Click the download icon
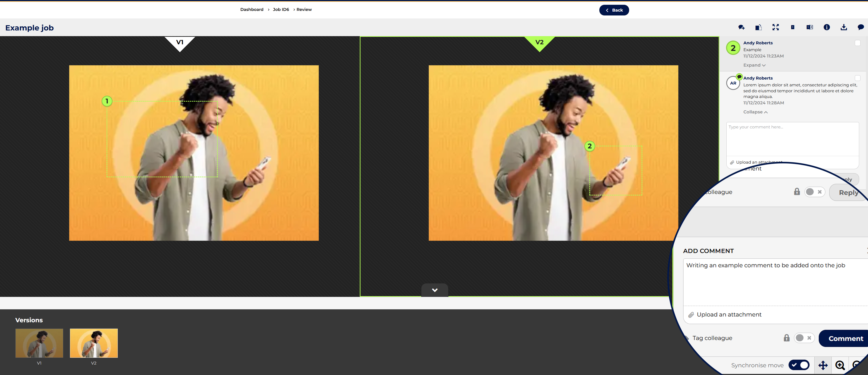This screenshot has width=868, height=375. 844,27
